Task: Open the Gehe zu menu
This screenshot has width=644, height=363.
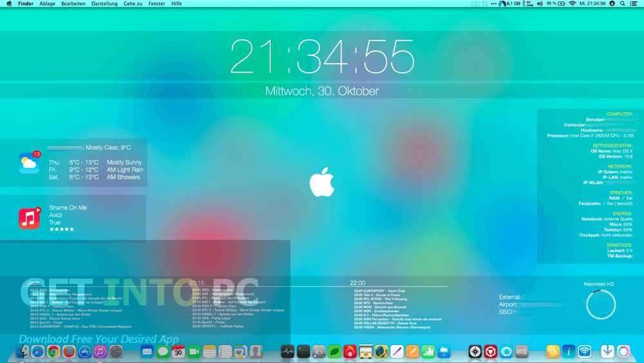Action: (x=133, y=3)
